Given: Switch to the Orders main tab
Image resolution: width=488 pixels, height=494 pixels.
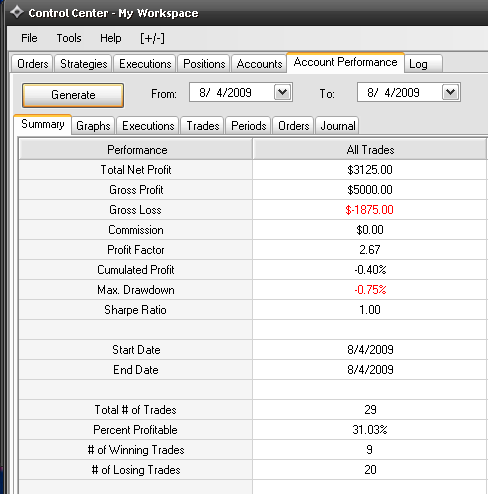Looking at the screenshot, I should click(x=32, y=64).
